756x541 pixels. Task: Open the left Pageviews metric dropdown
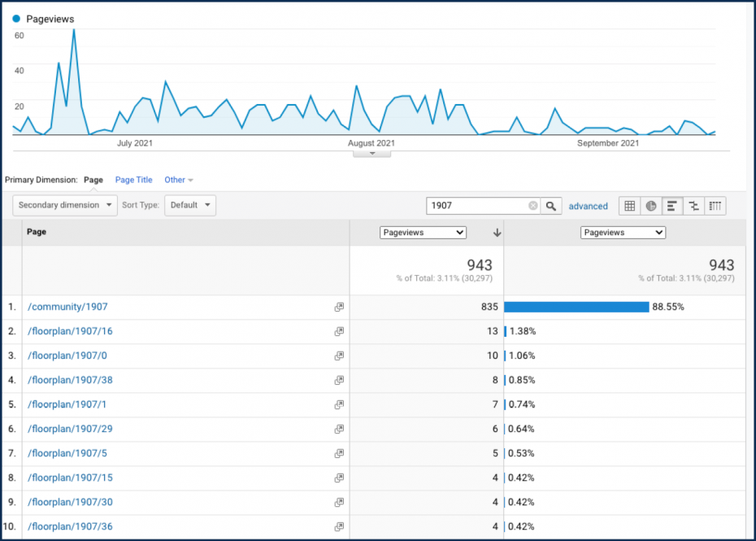coord(423,233)
